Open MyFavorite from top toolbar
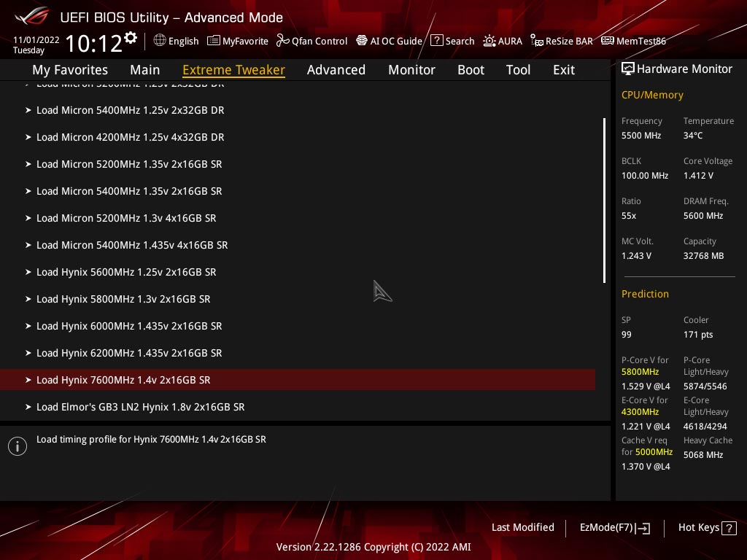Viewport: 747px width, 560px height. click(238, 41)
